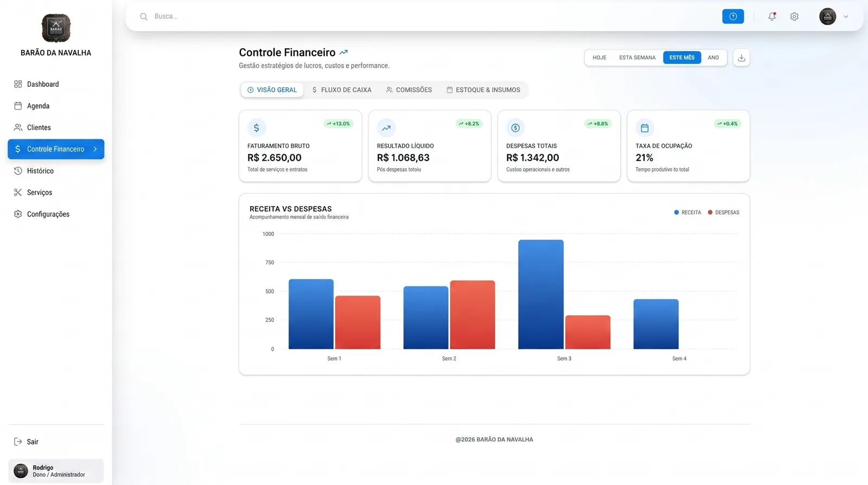Click the 21% occupancy rate value

point(644,158)
